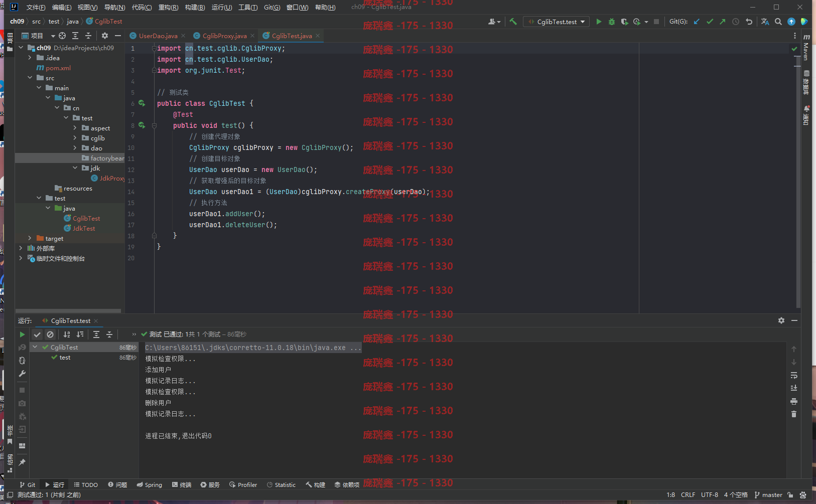Print the console output using the printer icon

coord(794,401)
